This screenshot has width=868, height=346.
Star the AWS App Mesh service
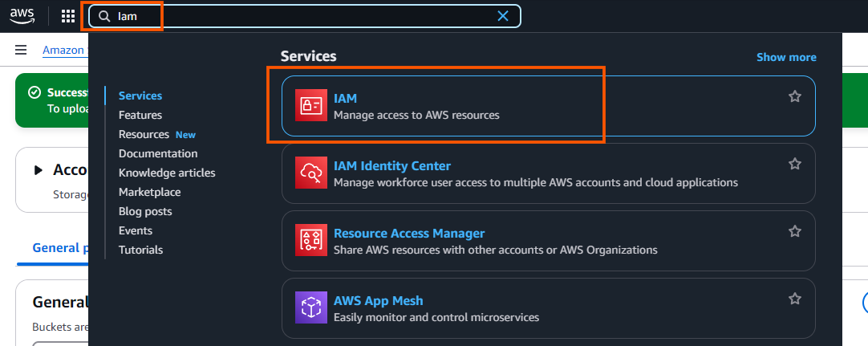coord(795,299)
